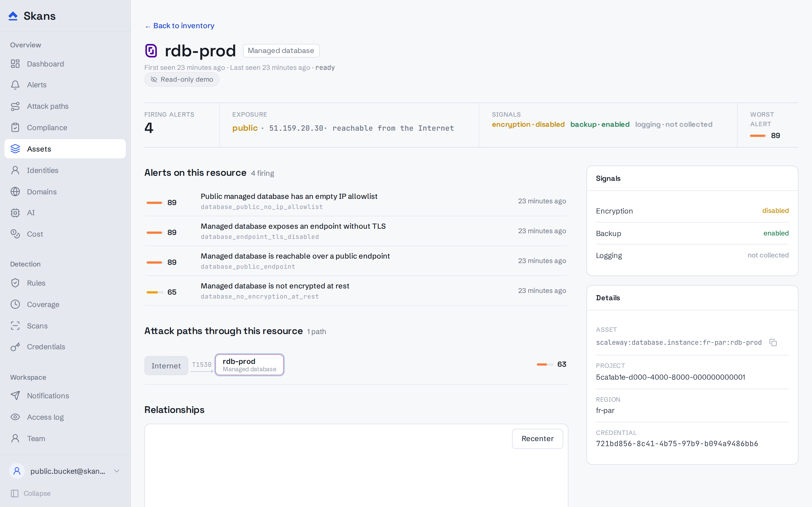Open the Attack paths icon in sidebar
This screenshot has width=812, height=507.
pyautogui.click(x=15, y=106)
